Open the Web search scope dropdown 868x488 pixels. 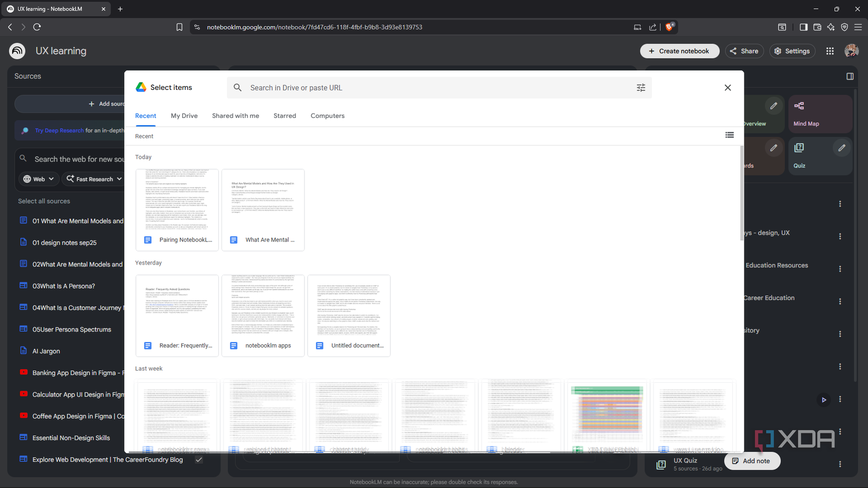click(38, 179)
